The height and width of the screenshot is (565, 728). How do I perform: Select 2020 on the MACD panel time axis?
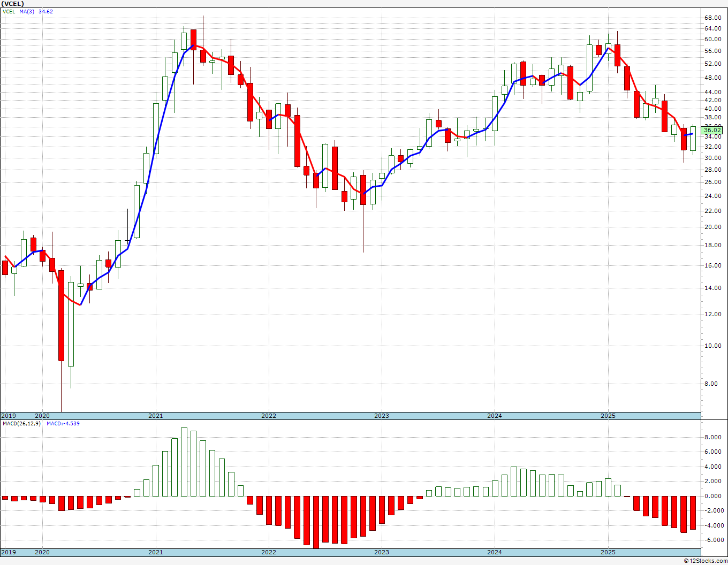(x=42, y=552)
